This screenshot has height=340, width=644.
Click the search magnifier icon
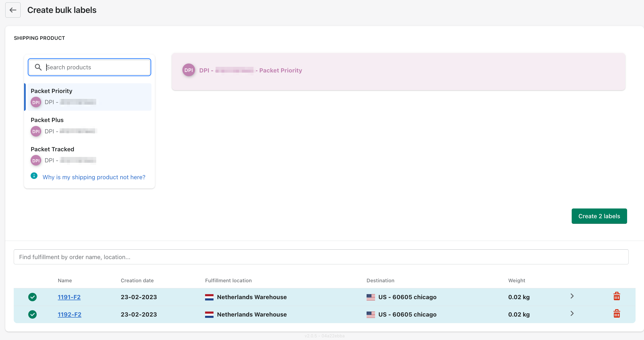tap(38, 67)
